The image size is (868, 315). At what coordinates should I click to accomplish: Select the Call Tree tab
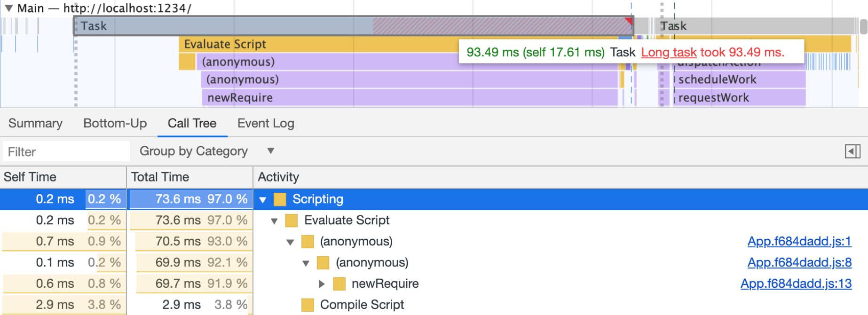coord(192,123)
